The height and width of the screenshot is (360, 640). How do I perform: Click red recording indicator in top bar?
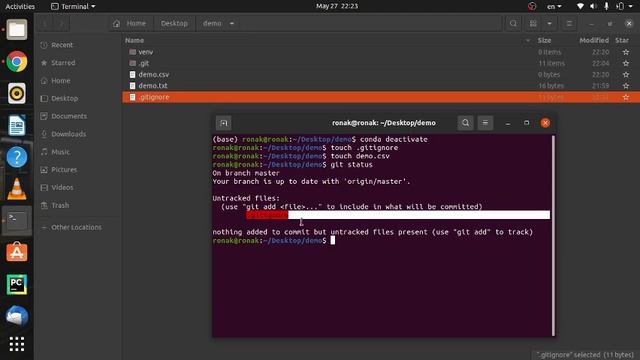[x=532, y=6]
